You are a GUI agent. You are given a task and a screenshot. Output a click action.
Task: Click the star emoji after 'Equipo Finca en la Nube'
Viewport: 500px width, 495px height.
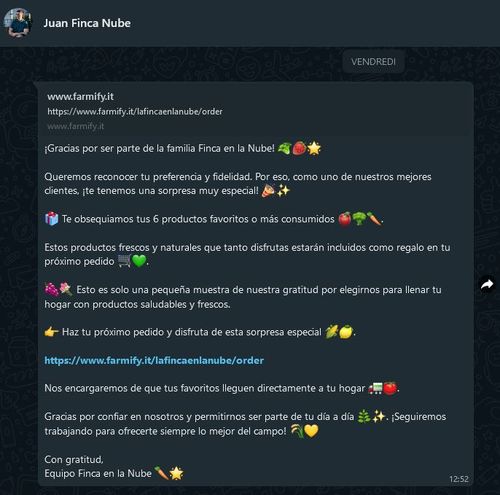point(176,473)
